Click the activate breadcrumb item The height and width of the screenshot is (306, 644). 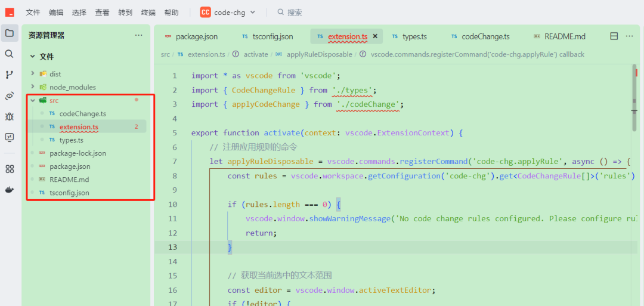click(x=256, y=54)
